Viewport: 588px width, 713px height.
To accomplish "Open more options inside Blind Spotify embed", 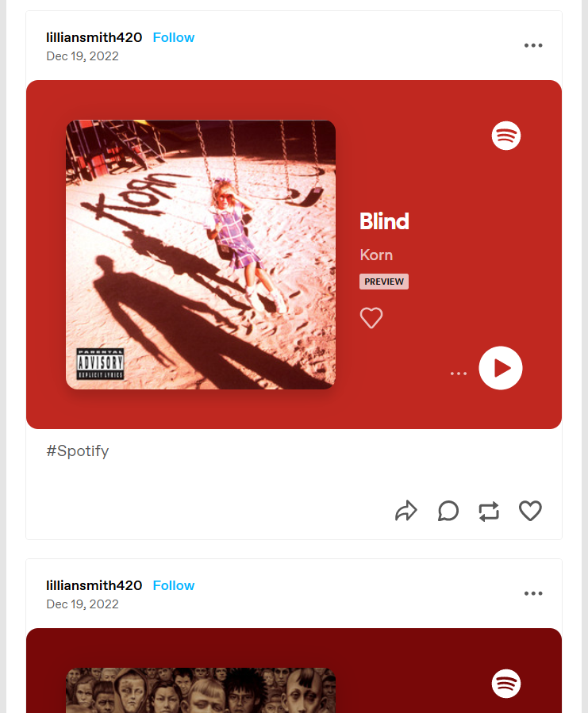I will [459, 374].
